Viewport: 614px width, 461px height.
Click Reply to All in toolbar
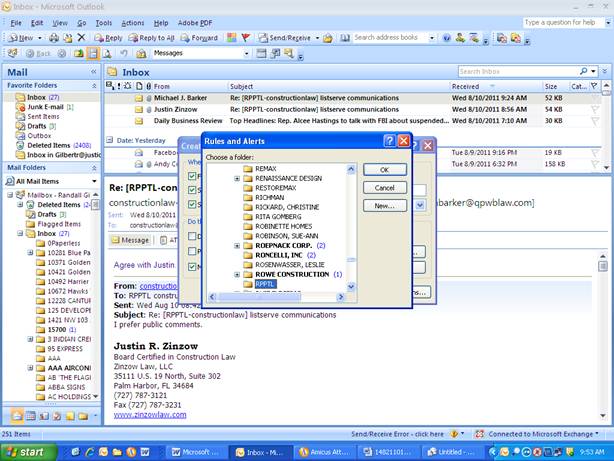(x=152, y=38)
